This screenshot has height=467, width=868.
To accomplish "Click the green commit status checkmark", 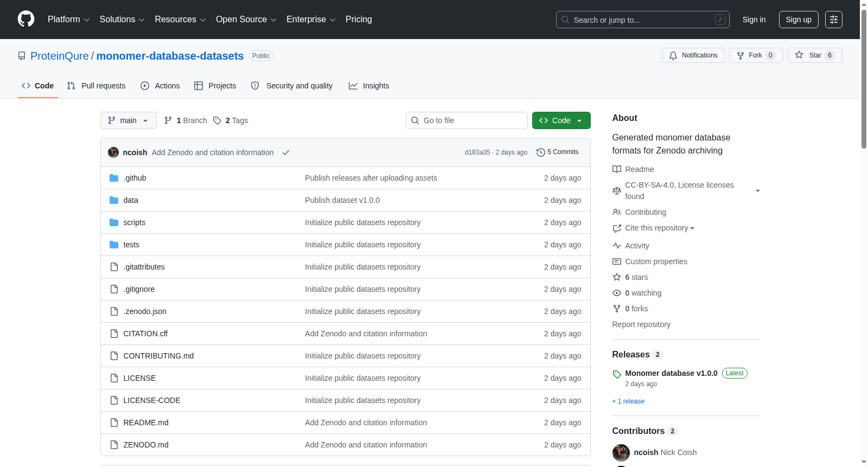I will click(x=286, y=152).
